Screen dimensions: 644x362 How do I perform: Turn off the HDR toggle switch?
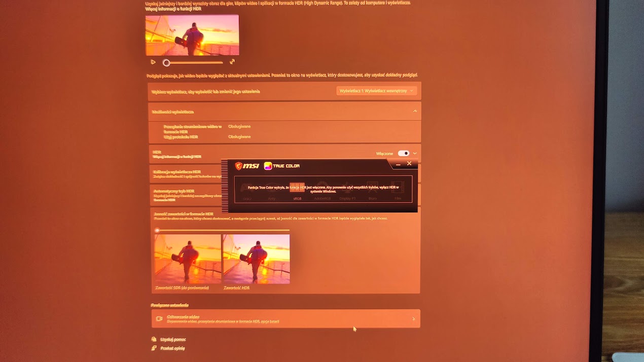(x=403, y=153)
